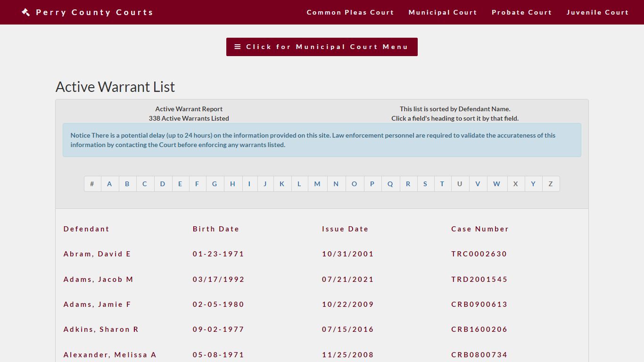Show defendants starting with B
Viewport: 644px width, 362px height.
point(127,184)
